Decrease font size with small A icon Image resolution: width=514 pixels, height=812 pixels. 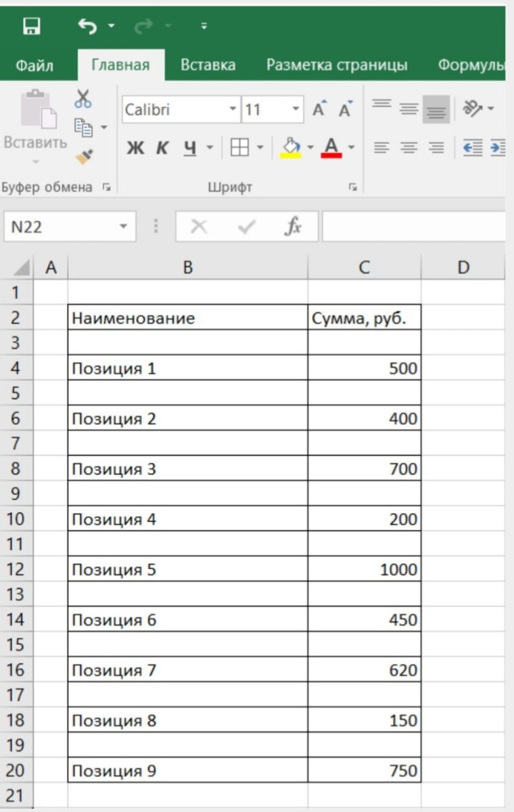[x=346, y=110]
